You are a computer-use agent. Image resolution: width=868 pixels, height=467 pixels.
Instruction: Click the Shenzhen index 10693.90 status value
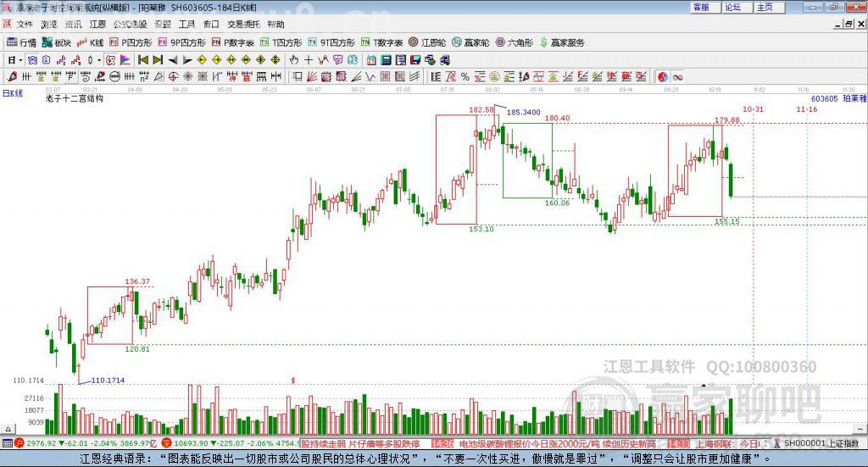click(192, 443)
